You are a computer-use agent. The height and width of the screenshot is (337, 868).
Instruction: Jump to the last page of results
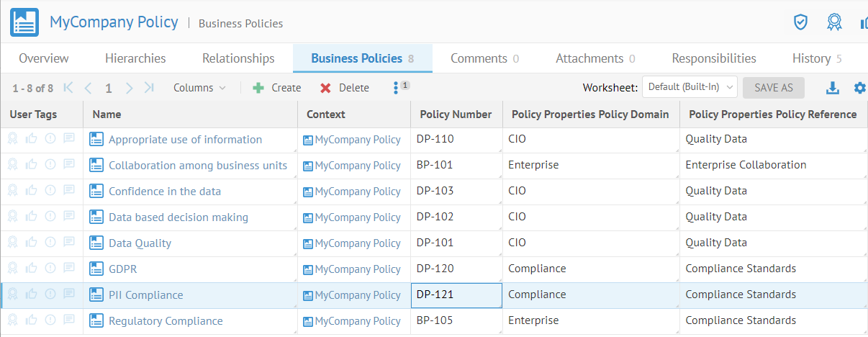click(x=149, y=88)
